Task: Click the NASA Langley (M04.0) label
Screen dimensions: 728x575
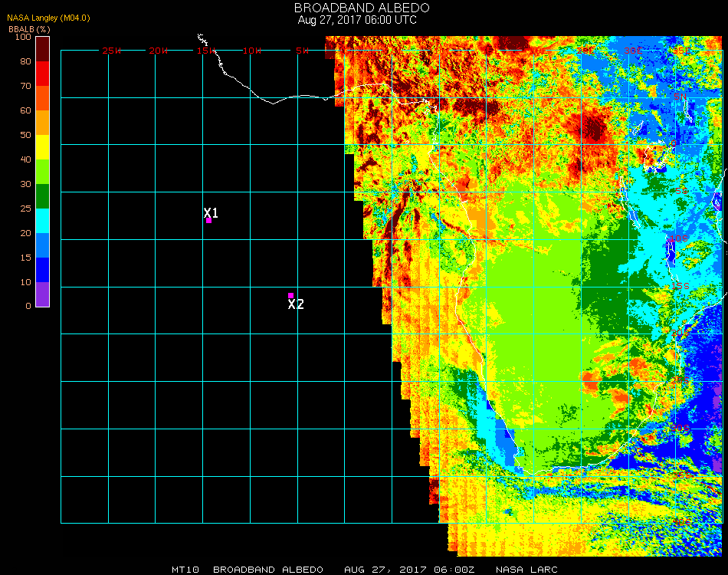Action: point(38,18)
